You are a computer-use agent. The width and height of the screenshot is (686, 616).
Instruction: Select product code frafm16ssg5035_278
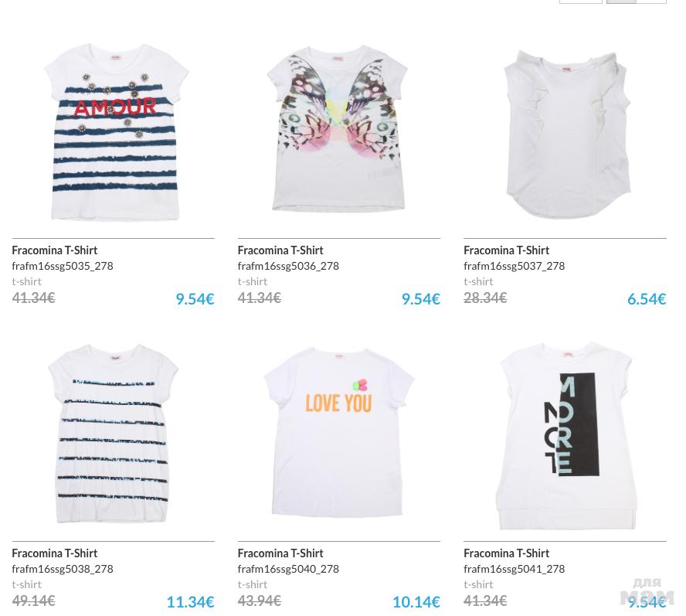click(63, 266)
